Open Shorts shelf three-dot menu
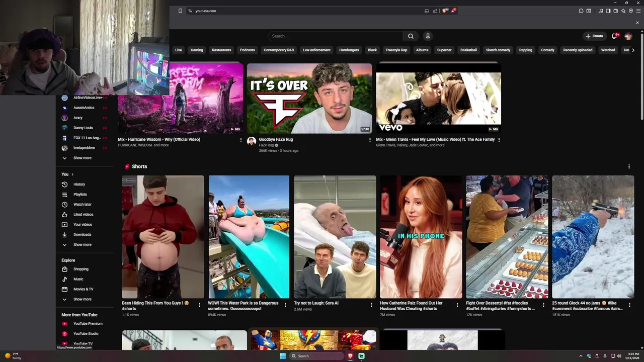 pyautogui.click(x=629, y=166)
